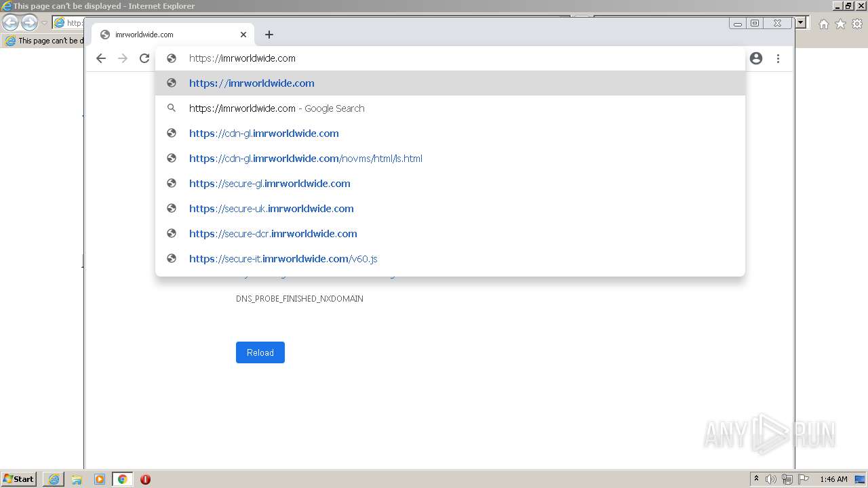Screen dimensions: 868x488
Task: Click the magnifier icon of the search suggestion
Action: [x=172, y=108]
